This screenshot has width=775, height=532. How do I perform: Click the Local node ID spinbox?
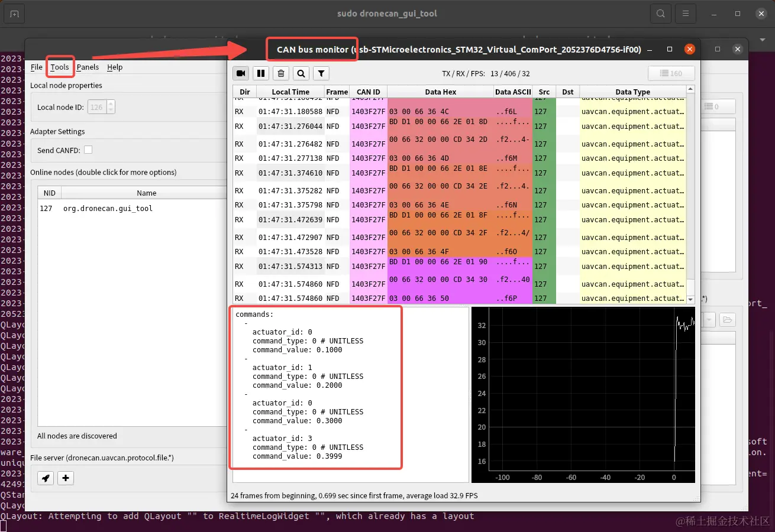101,107
